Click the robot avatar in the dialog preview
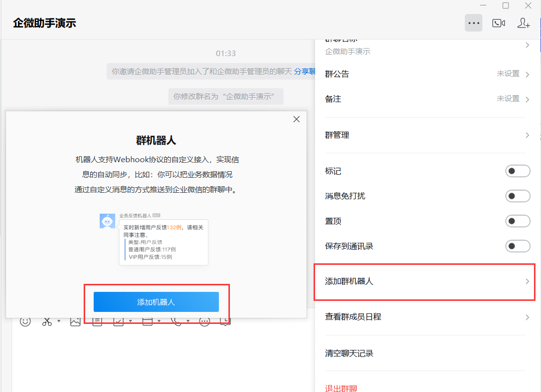Image resolution: width=541 pixels, height=392 pixels. coord(107,221)
